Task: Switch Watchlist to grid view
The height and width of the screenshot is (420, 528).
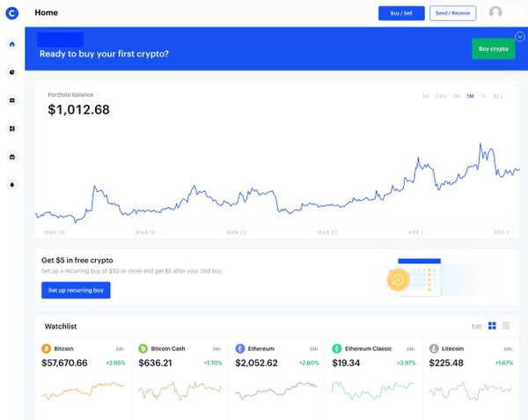Action: pos(493,326)
